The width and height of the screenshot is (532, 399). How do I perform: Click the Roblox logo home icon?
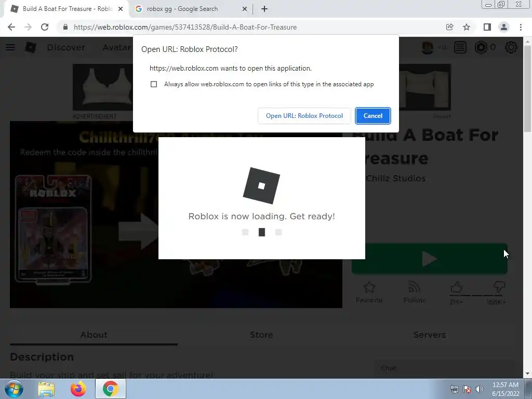coord(31,47)
